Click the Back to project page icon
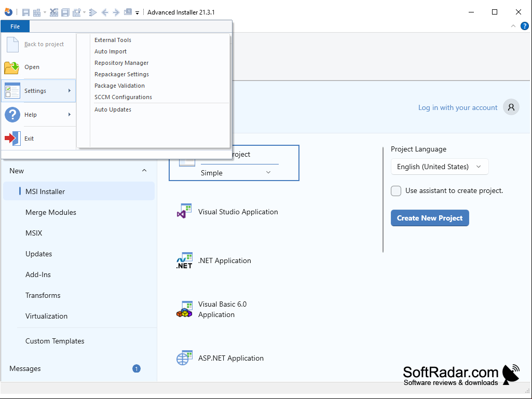532x399 pixels. (x=12, y=45)
